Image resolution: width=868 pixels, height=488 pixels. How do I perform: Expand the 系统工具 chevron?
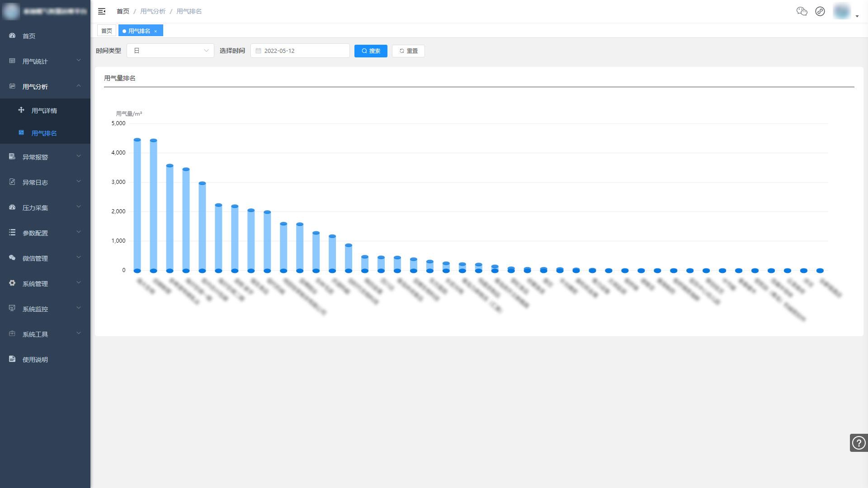pos(79,333)
